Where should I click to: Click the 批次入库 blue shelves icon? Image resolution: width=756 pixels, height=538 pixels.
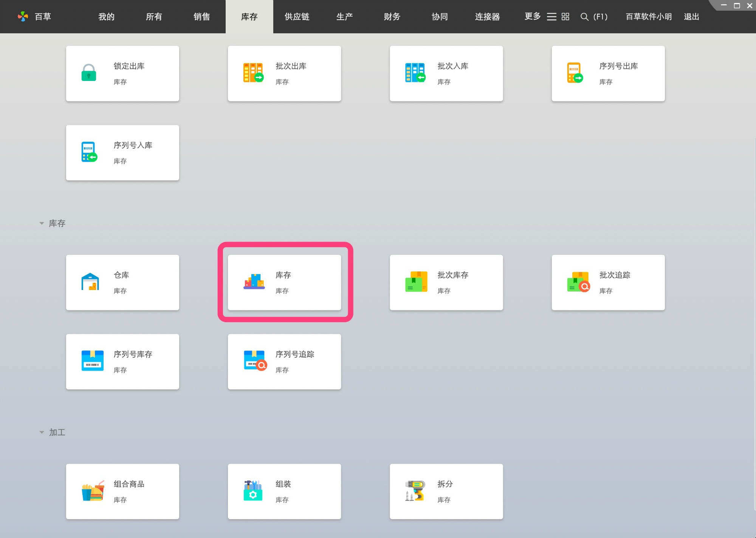tap(415, 73)
